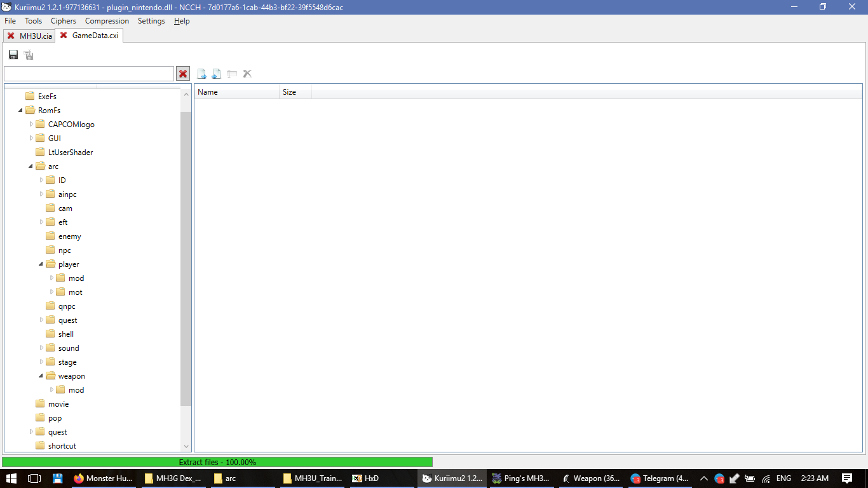Expand the sound folder node
The height and width of the screenshot is (488, 868).
click(41, 348)
